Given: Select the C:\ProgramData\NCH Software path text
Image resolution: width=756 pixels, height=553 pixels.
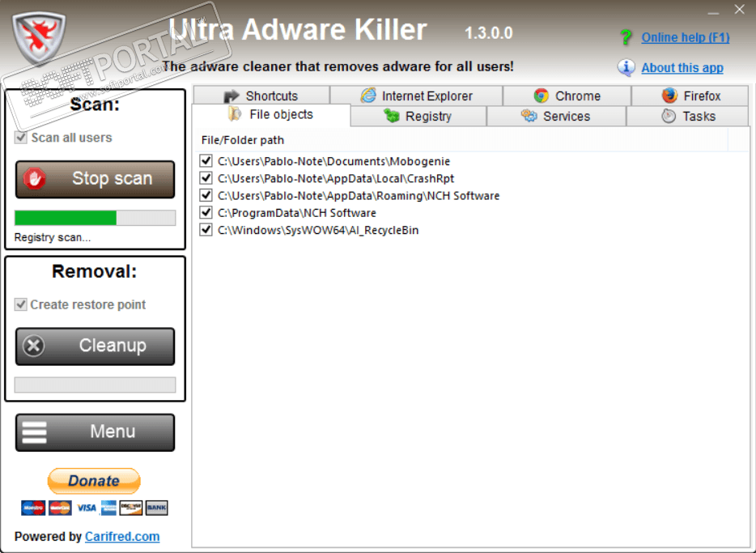Looking at the screenshot, I should (296, 213).
